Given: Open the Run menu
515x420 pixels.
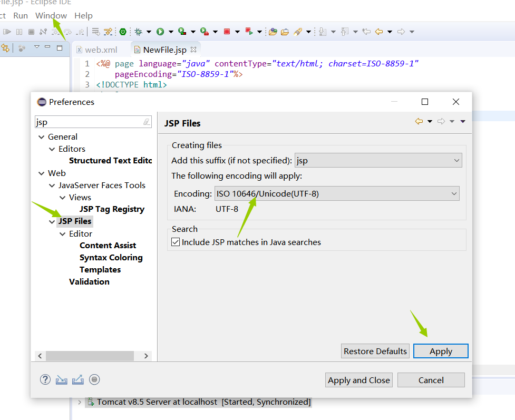Looking at the screenshot, I should pos(21,15).
